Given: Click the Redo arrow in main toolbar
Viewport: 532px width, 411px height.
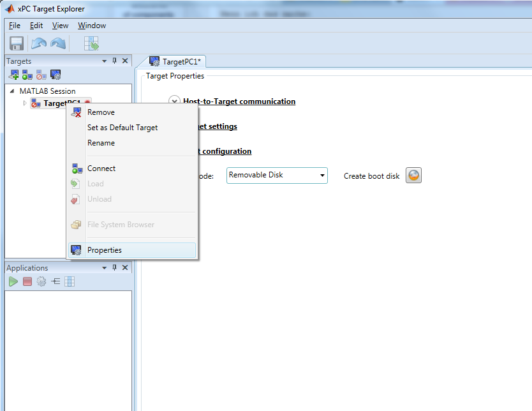Looking at the screenshot, I should pyautogui.click(x=58, y=43).
